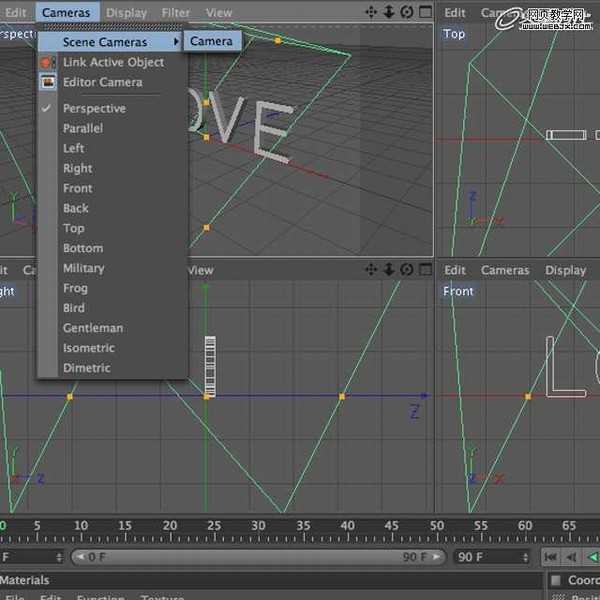Choose Isometric from the Cameras menu

(x=88, y=348)
